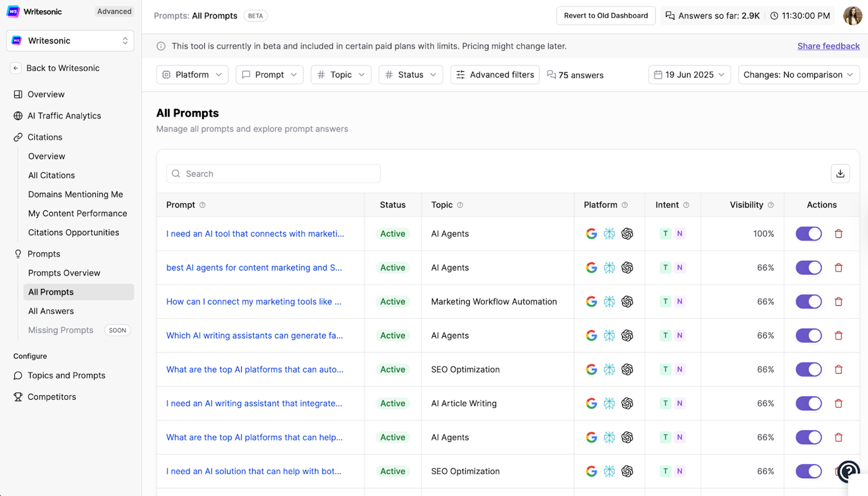The image size is (868, 496).
Task: Click the T intent badge in first row
Action: [665, 234]
